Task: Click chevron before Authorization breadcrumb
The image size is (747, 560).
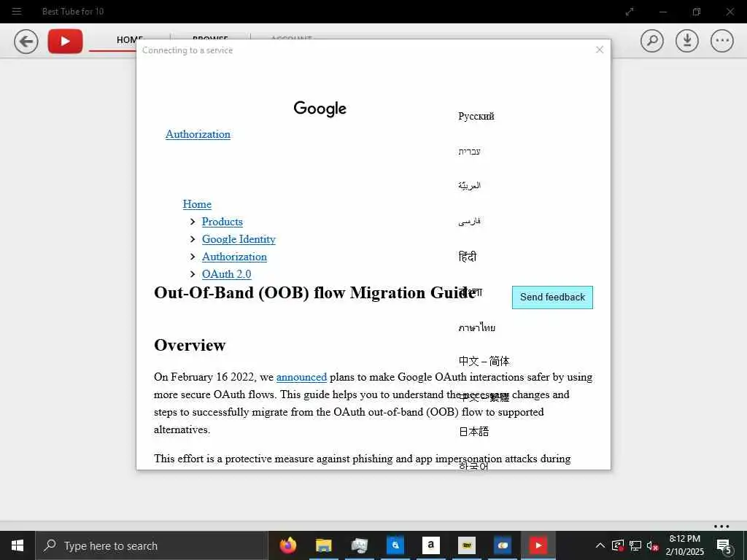Action: [x=193, y=257]
